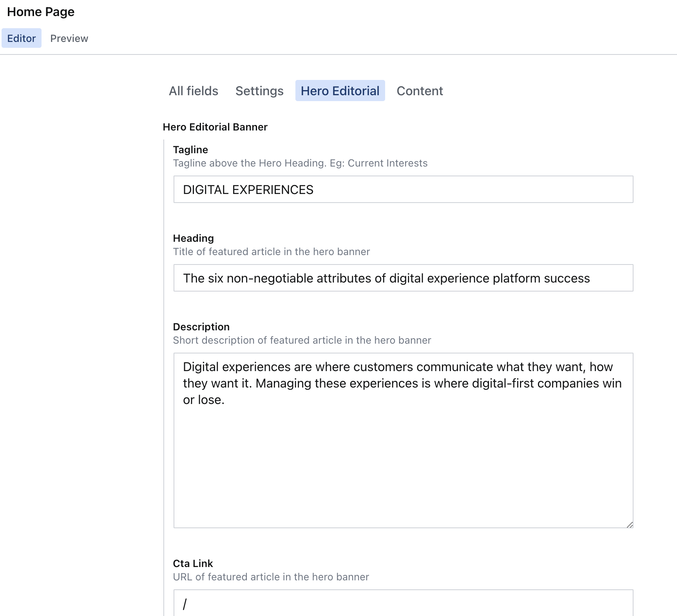This screenshot has height=616, width=677.
Task: Select the Hero Editorial tab
Action: point(340,91)
